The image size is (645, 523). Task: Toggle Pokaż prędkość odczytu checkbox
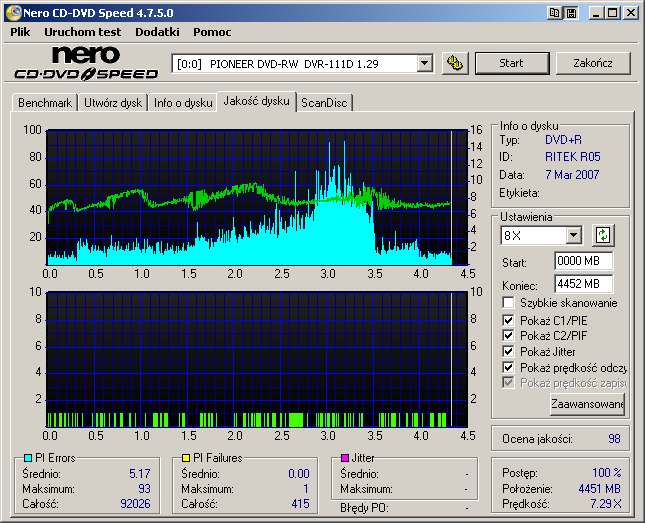tap(508, 367)
